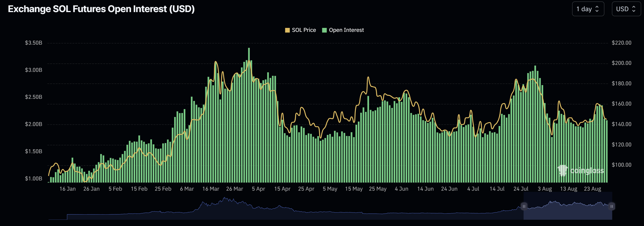The height and width of the screenshot is (226, 644).
Task: Click the '15 May' date label
Action: pos(354,189)
